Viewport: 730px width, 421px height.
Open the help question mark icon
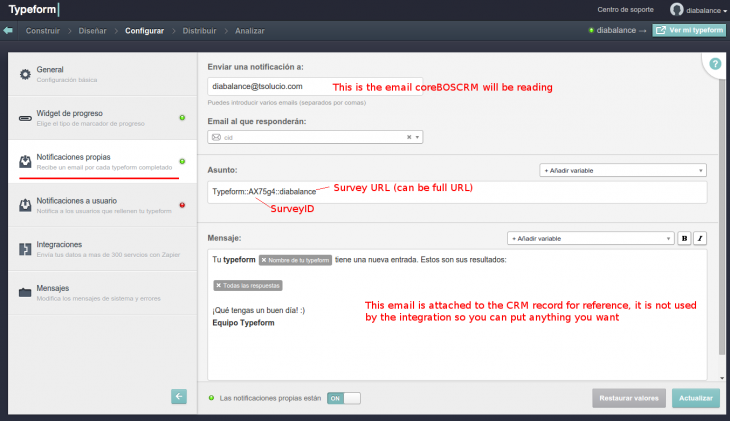coord(715,64)
